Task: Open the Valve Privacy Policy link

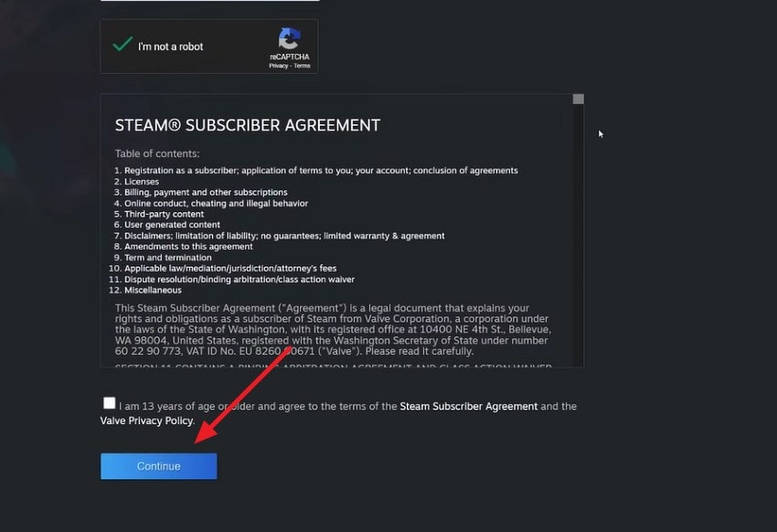Action: pyautogui.click(x=145, y=420)
